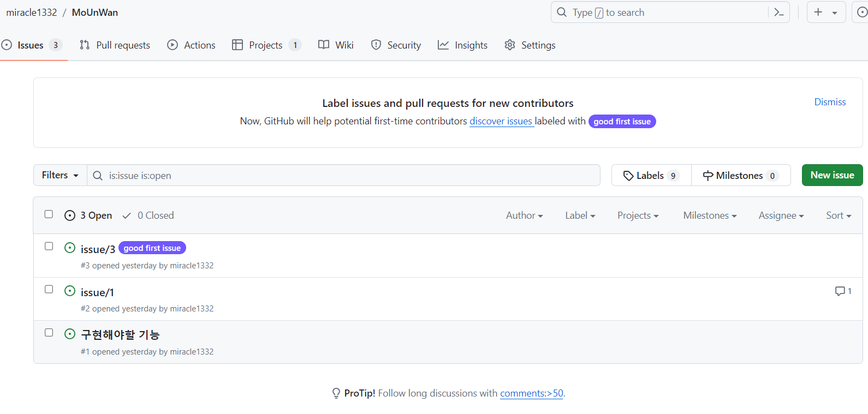The width and height of the screenshot is (868, 414).
Task: Open the miracle1332 owner link
Action: click(32, 13)
